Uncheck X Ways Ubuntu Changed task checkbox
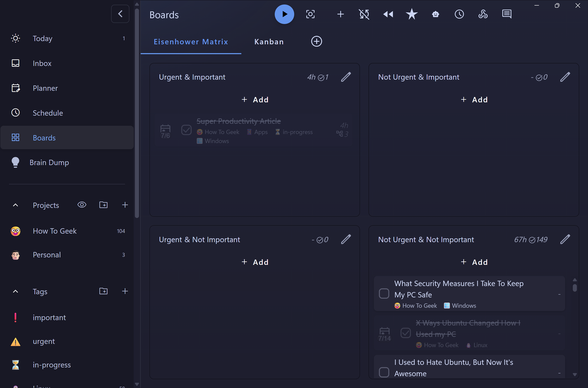Screen dimensions: 588x388 point(405,333)
